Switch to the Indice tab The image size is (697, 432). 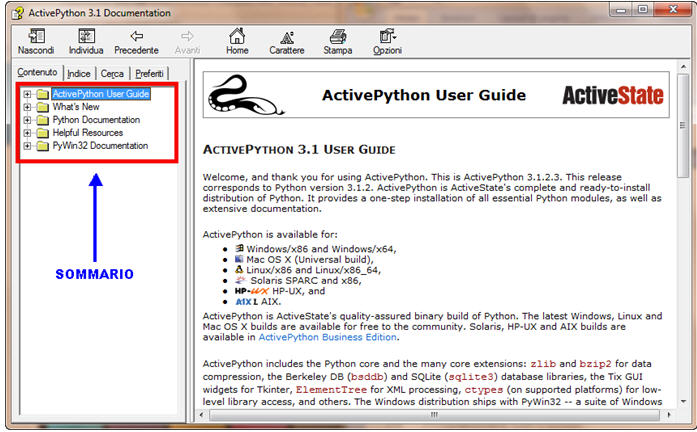pyautogui.click(x=79, y=73)
